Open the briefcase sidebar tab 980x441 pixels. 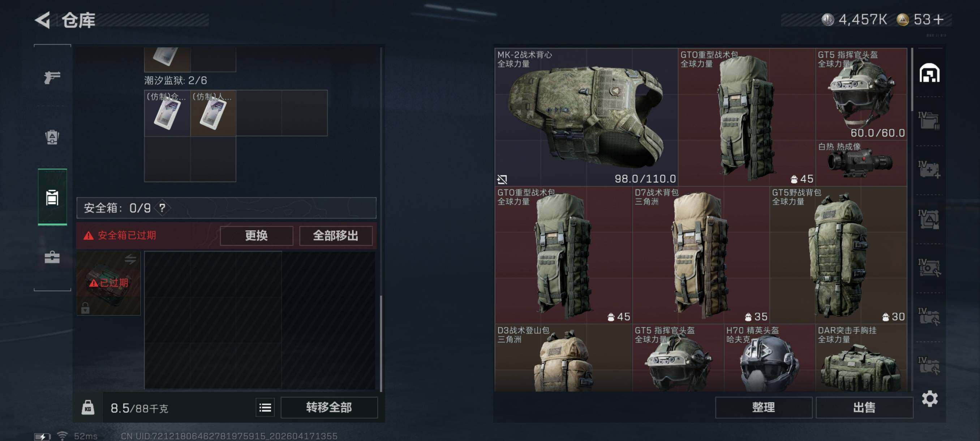point(52,257)
